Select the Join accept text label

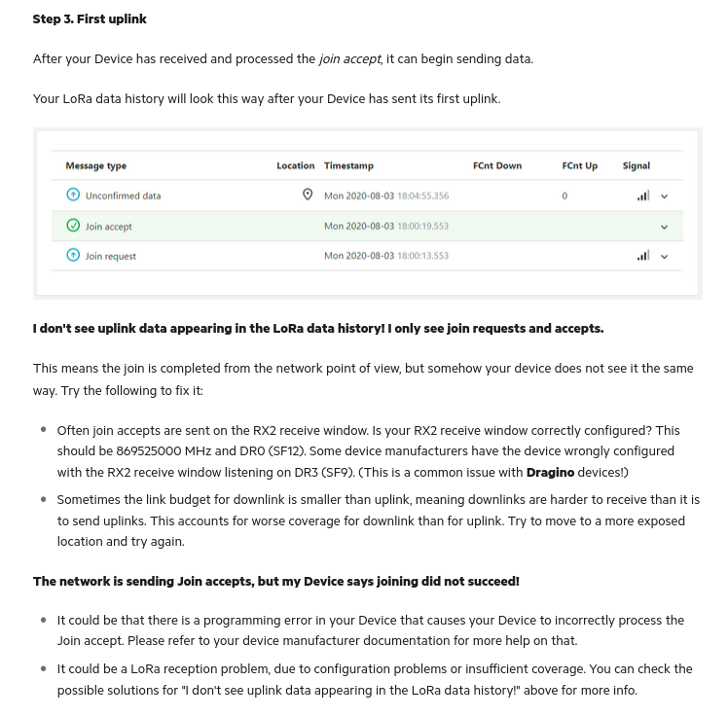coord(109,227)
